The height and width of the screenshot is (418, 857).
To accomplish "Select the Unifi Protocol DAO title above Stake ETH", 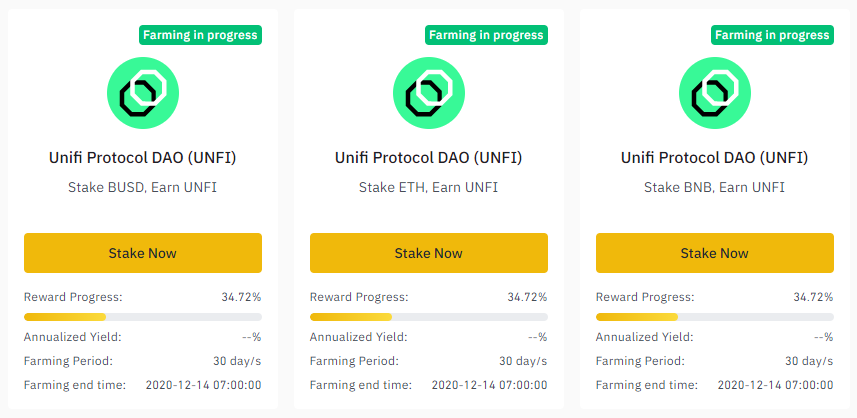I will [428, 158].
